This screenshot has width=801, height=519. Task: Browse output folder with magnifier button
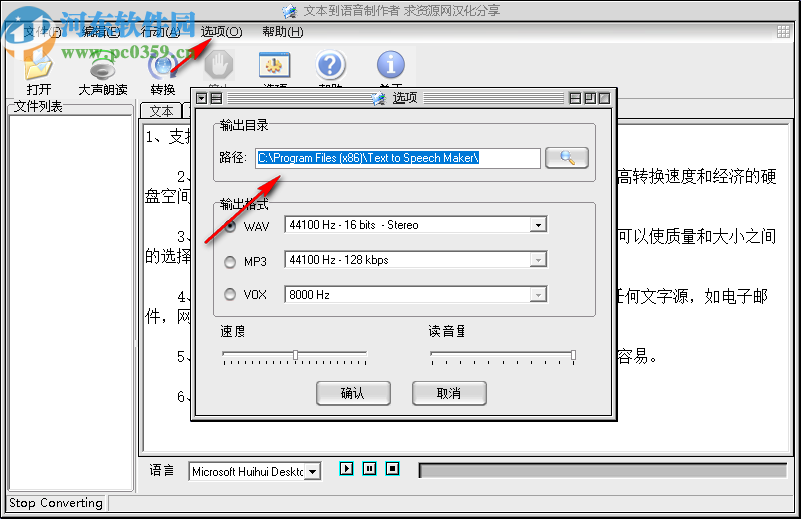point(567,158)
